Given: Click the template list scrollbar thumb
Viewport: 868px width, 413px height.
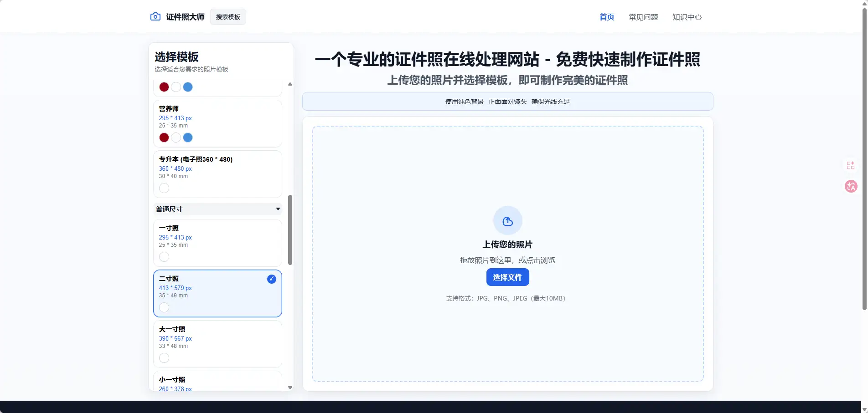Looking at the screenshot, I should click(x=290, y=230).
